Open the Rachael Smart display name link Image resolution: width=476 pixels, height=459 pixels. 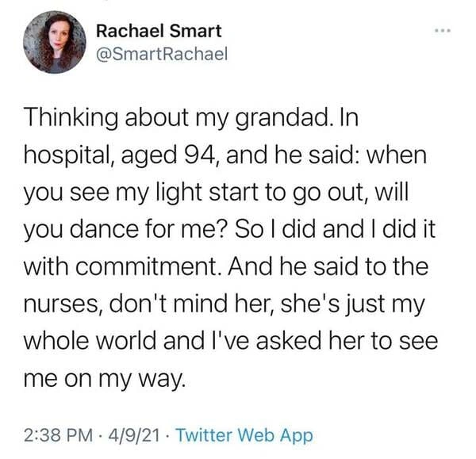158,32
